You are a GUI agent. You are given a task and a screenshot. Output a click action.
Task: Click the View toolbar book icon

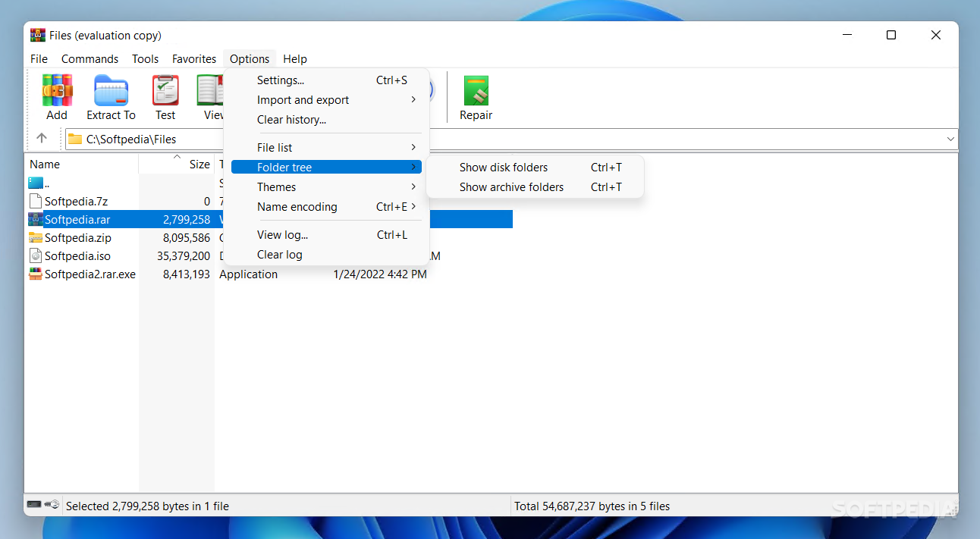click(210, 90)
